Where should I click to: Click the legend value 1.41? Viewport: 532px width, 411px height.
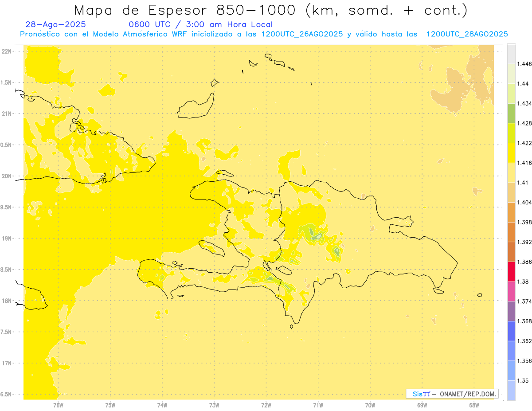(x=523, y=183)
